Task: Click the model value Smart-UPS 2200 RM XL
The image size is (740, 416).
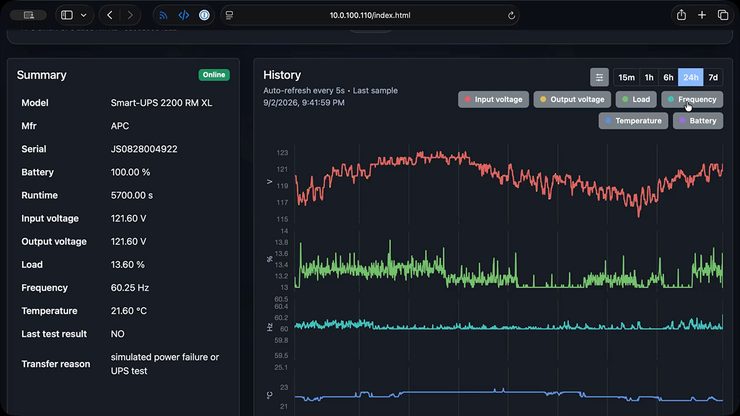Action: [161, 103]
